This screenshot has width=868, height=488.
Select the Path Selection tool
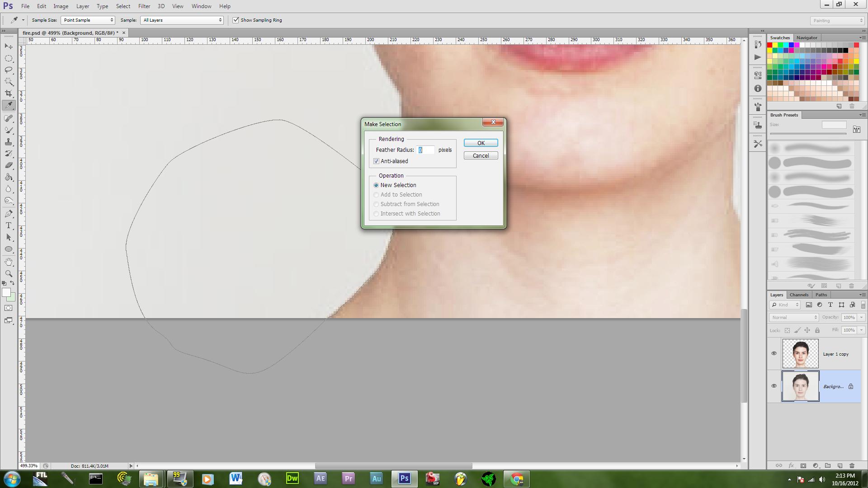click(9, 237)
